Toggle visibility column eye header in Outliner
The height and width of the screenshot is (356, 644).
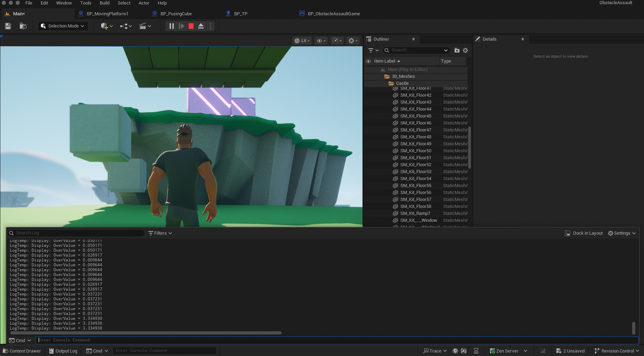click(x=368, y=61)
